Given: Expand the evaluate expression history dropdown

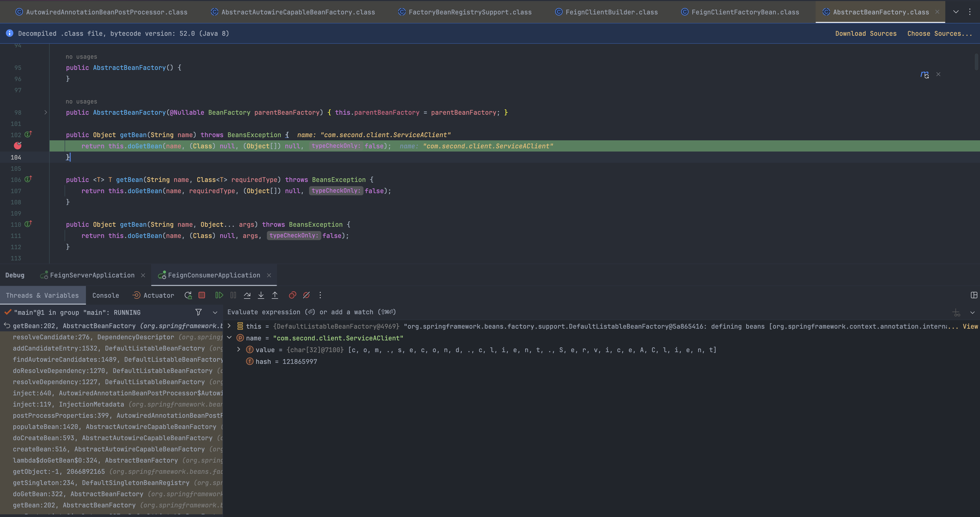Looking at the screenshot, I should click(972, 313).
